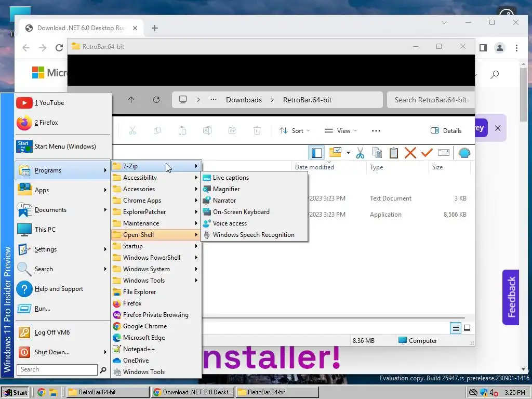
Task: Click Shut Down... in start menu
Action: tap(63, 352)
